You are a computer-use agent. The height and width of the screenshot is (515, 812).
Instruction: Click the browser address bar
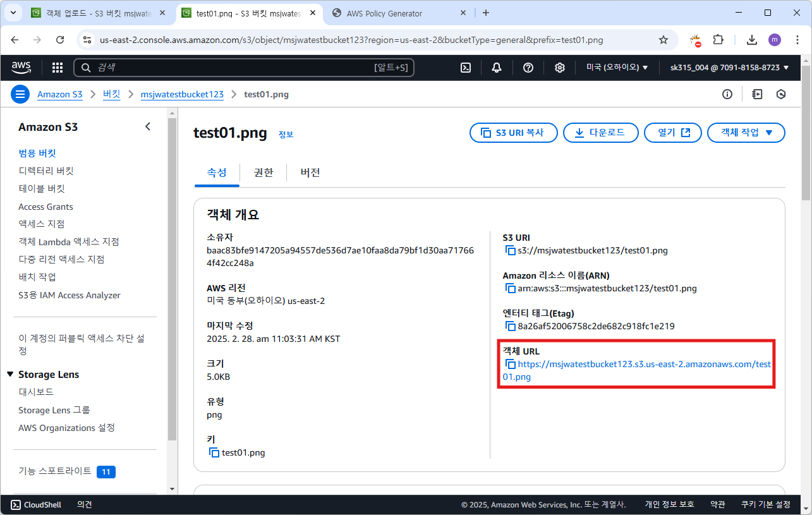coord(377,40)
